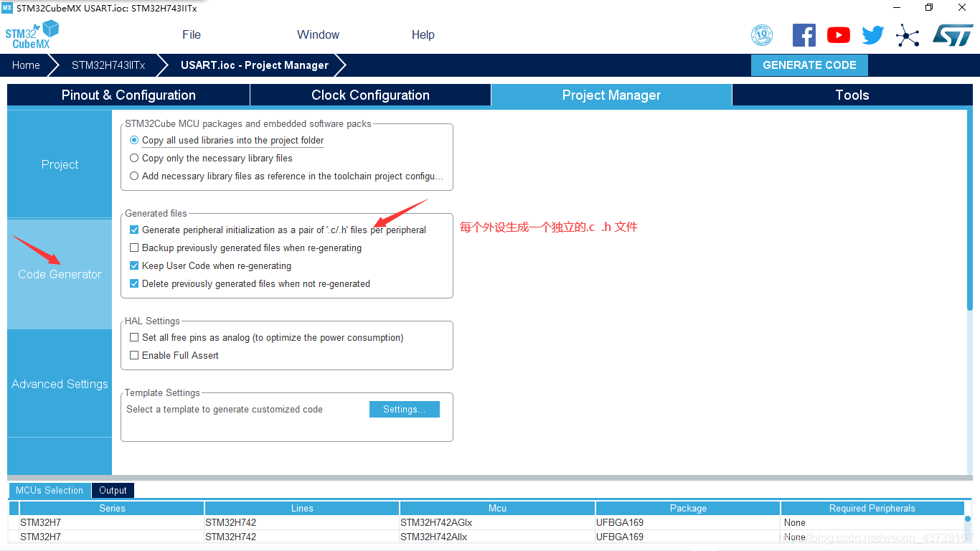Switch to Clock Configuration tab
Image resolution: width=980 pixels, height=551 pixels.
point(370,95)
